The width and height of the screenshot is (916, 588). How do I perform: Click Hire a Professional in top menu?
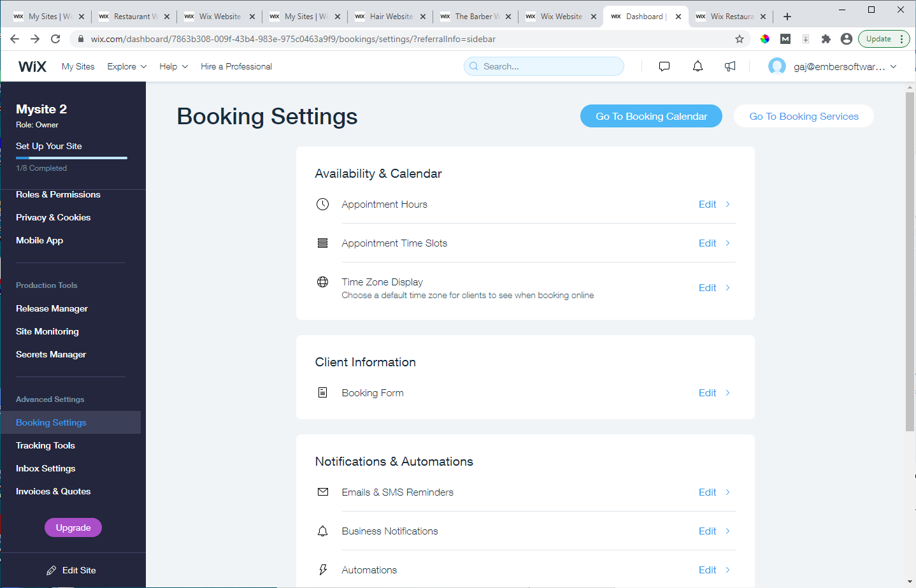click(236, 66)
